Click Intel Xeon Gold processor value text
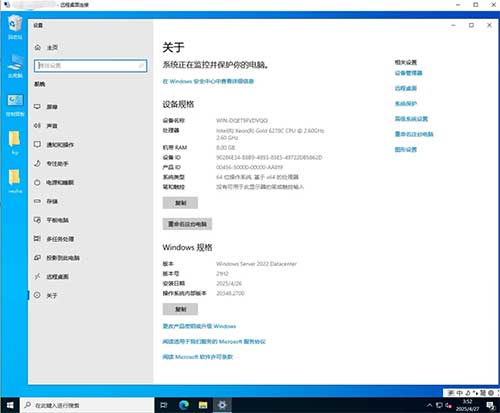The height and width of the screenshot is (413, 500). pos(270,134)
